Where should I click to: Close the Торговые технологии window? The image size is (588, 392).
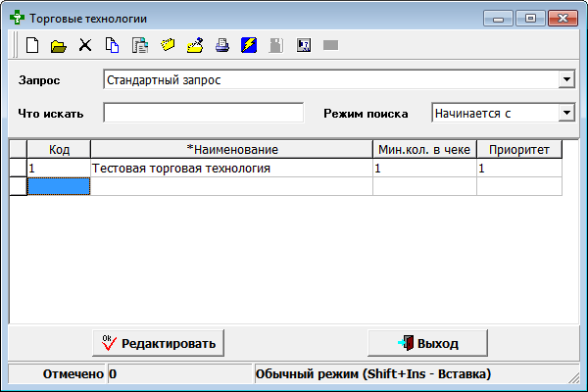563,18
